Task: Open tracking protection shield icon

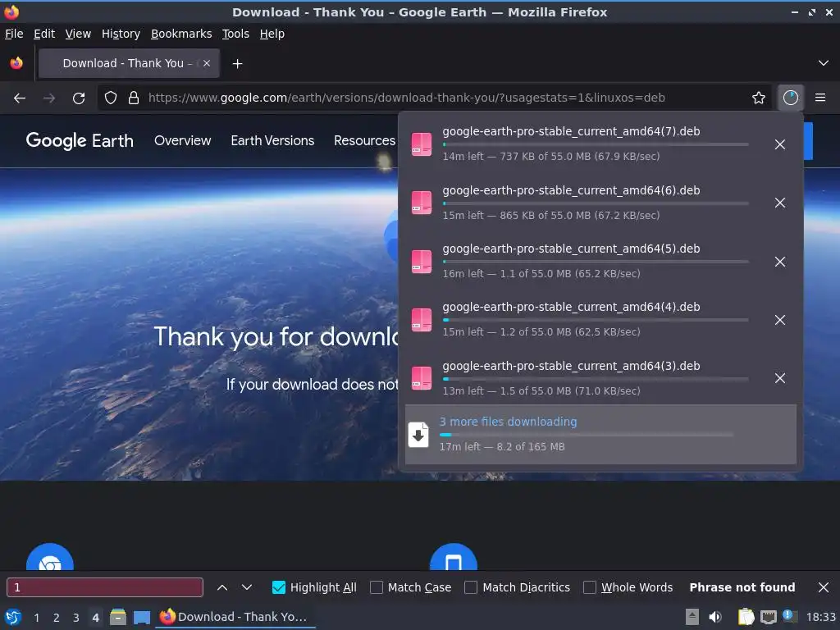Action: [111, 98]
